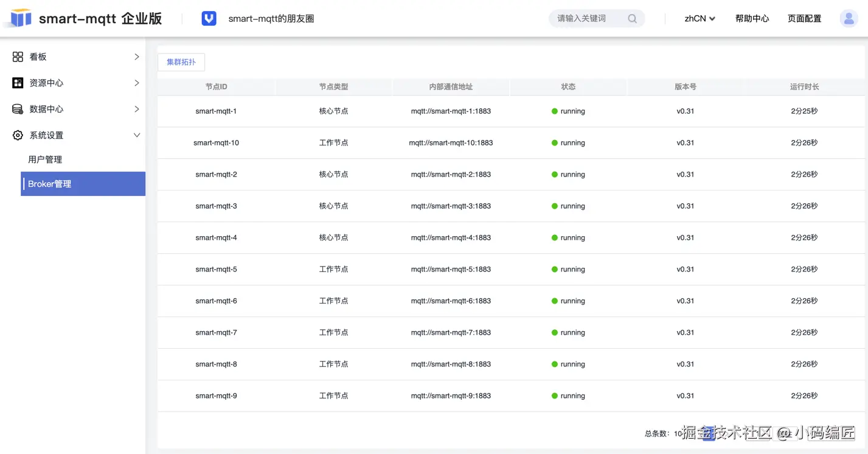The image size is (868, 454).
Task: Open 帮助中心 link
Action: [752, 19]
